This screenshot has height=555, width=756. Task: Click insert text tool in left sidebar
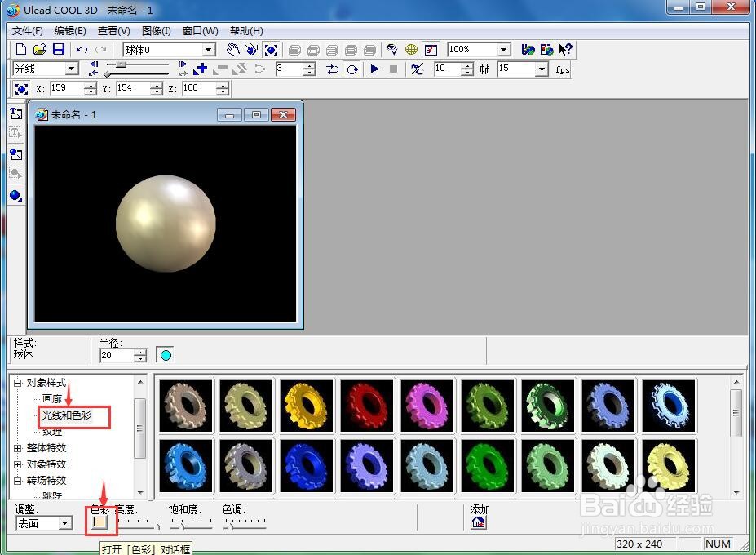tap(16, 114)
